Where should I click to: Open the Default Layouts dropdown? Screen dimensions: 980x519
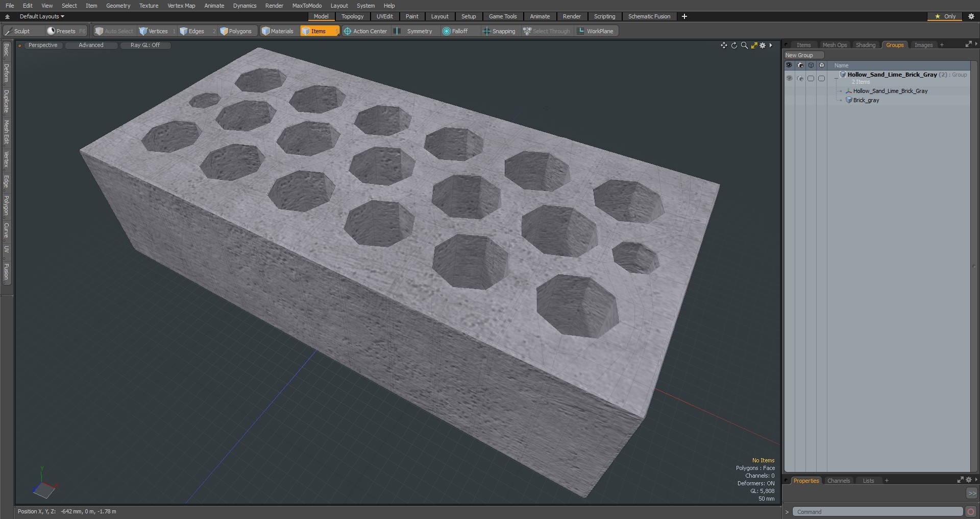pyautogui.click(x=42, y=16)
